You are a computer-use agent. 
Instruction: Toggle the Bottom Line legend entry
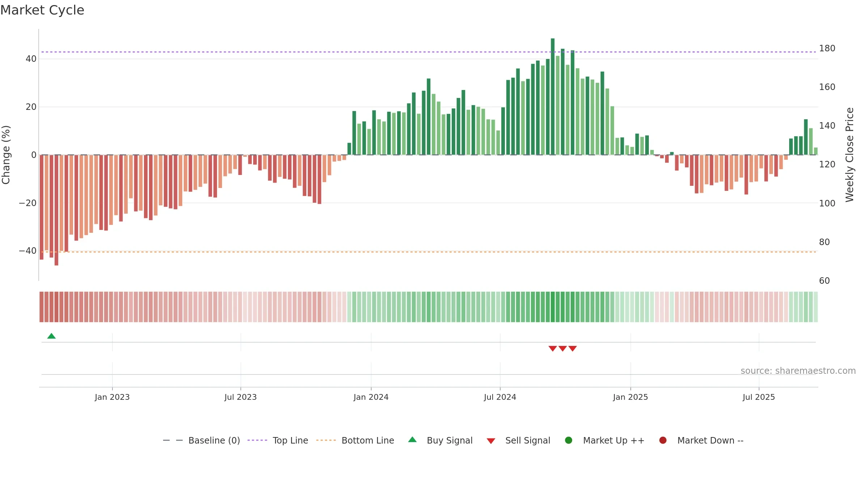(x=355, y=440)
